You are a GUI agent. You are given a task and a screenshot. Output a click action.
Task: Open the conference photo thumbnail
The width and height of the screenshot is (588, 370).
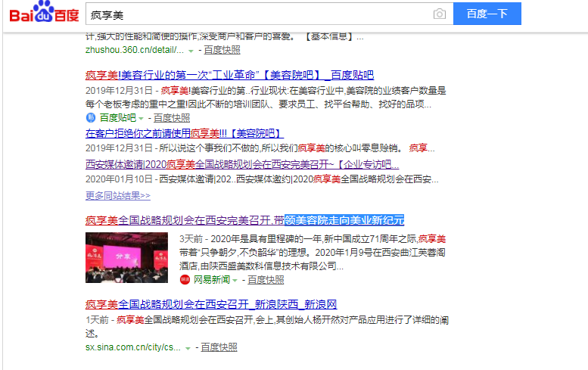126,258
